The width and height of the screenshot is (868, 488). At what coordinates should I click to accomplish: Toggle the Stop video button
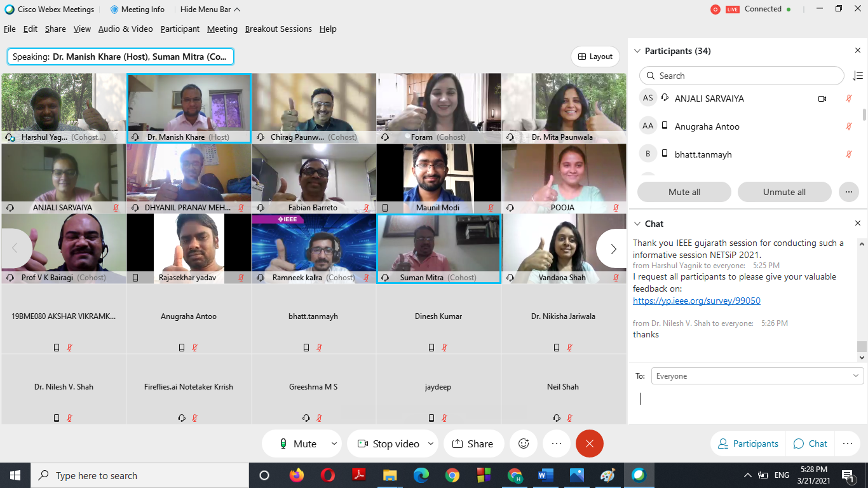(x=388, y=444)
